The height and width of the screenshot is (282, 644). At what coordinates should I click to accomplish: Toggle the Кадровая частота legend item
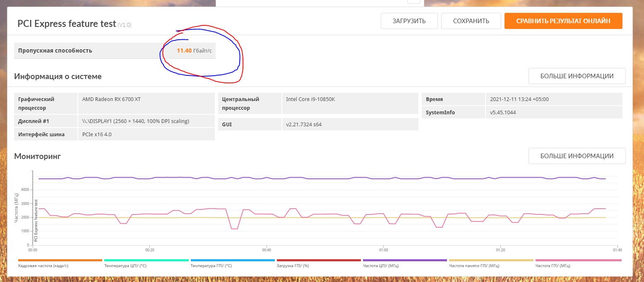[60, 264]
